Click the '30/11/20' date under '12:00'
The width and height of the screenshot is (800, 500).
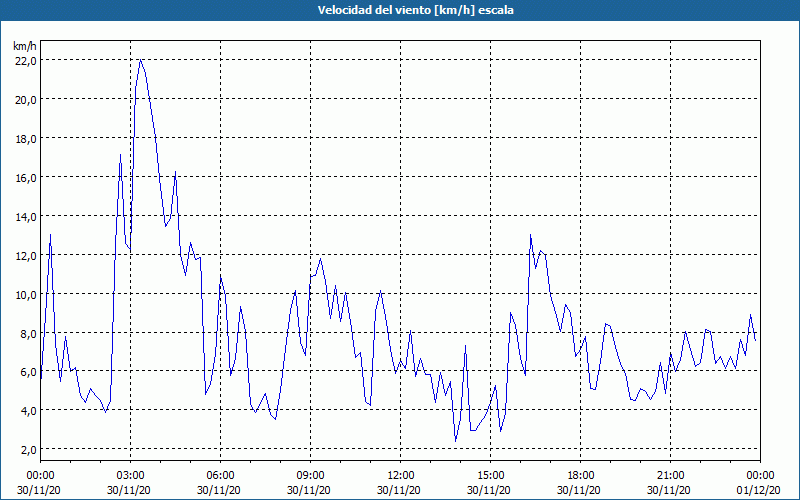(x=398, y=490)
